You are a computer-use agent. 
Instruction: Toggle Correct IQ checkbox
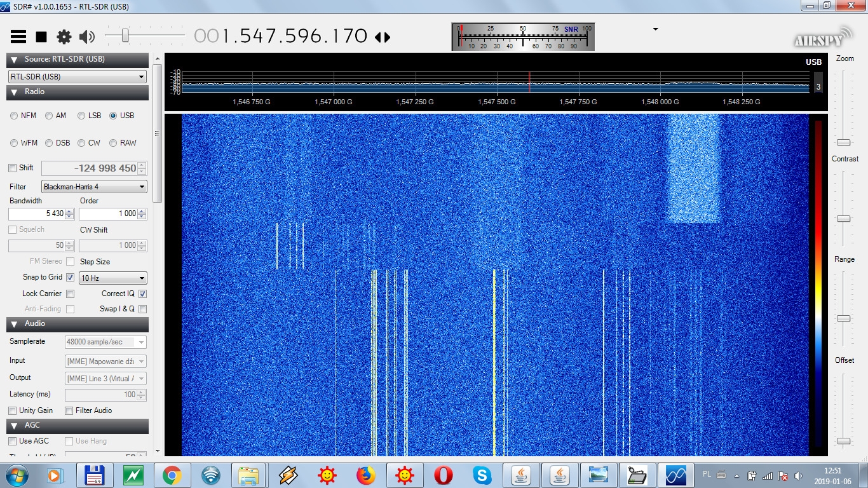coord(142,294)
